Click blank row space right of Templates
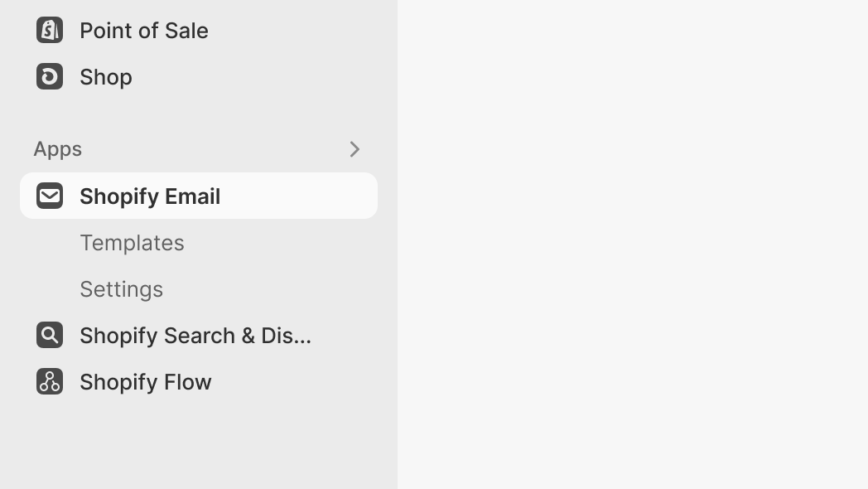The image size is (868, 489). (x=282, y=243)
